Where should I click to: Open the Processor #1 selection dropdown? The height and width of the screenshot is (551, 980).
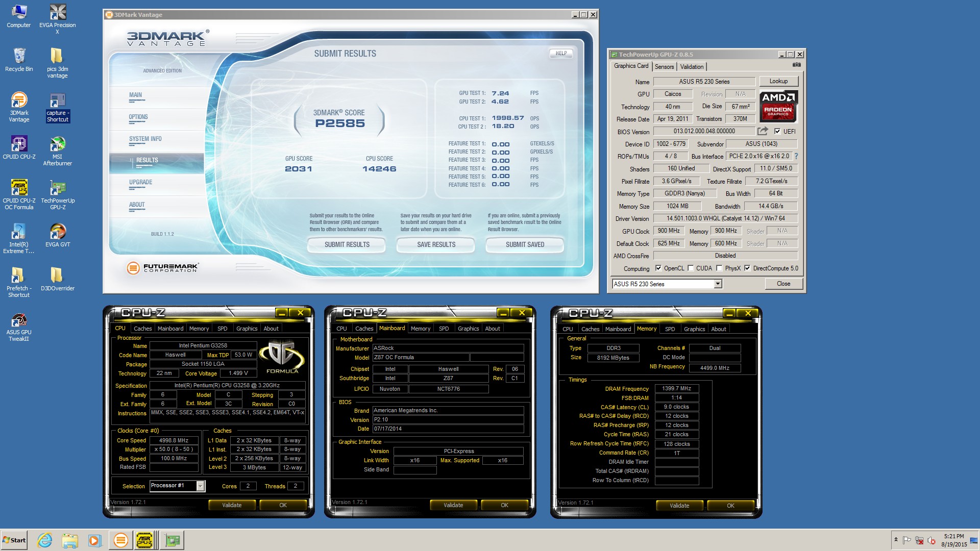(x=200, y=486)
